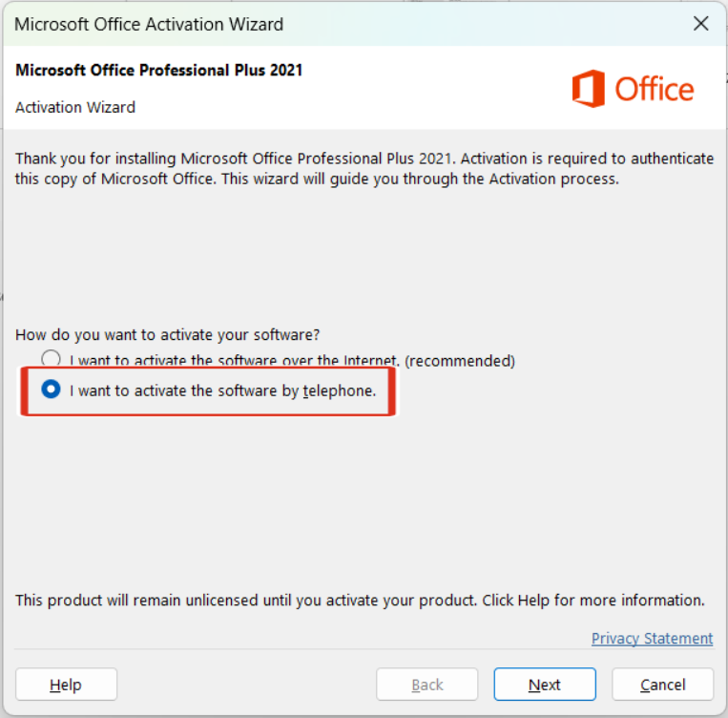728x718 pixels.
Task: Select the activate over the Internet radio button
Action: 51,360
